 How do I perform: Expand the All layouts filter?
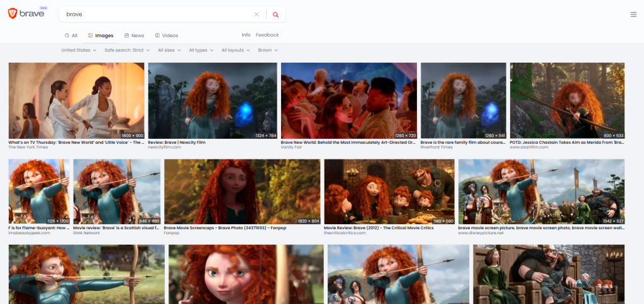[236, 50]
